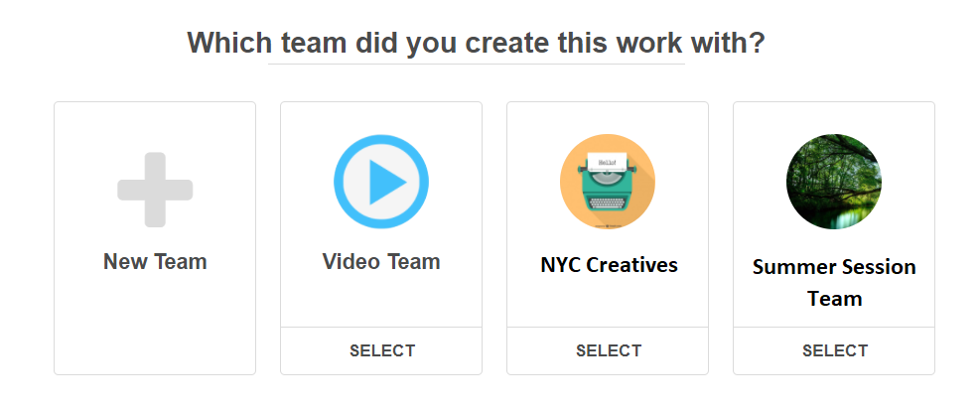Image resolution: width=980 pixels, height=410 pixels.
Task: Click the New Team label
Action: [155, 262]
